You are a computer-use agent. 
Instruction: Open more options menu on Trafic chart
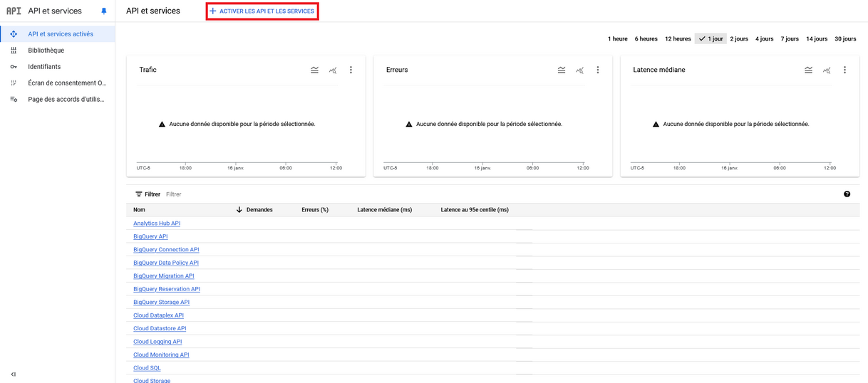click(x=351, y=70)
